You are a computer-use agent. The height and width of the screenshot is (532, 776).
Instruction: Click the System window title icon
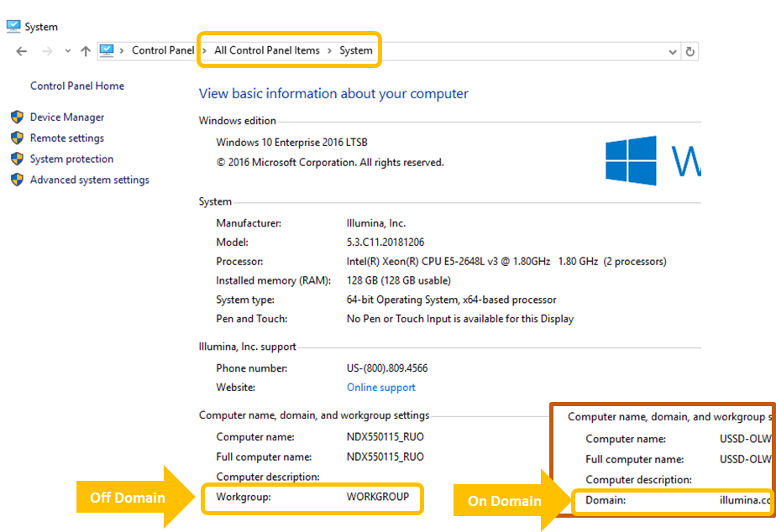tap(13, 27)
